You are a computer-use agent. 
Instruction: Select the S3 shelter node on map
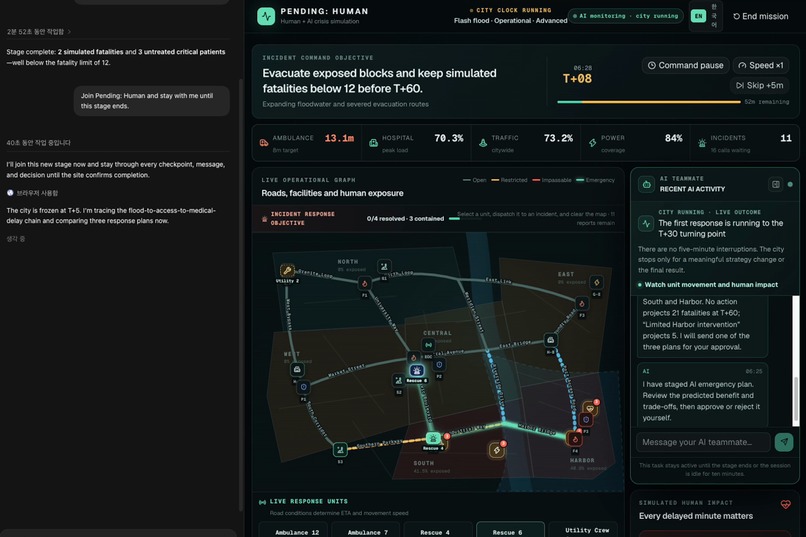(340, 450)
